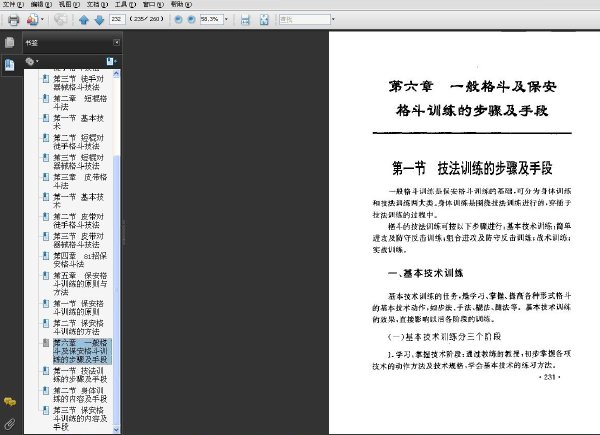Image resolution: width=600 pixels, height=435 pixels.
Task: Select bookmark 第二章 短棍格斗法
Action: point(80,103)
